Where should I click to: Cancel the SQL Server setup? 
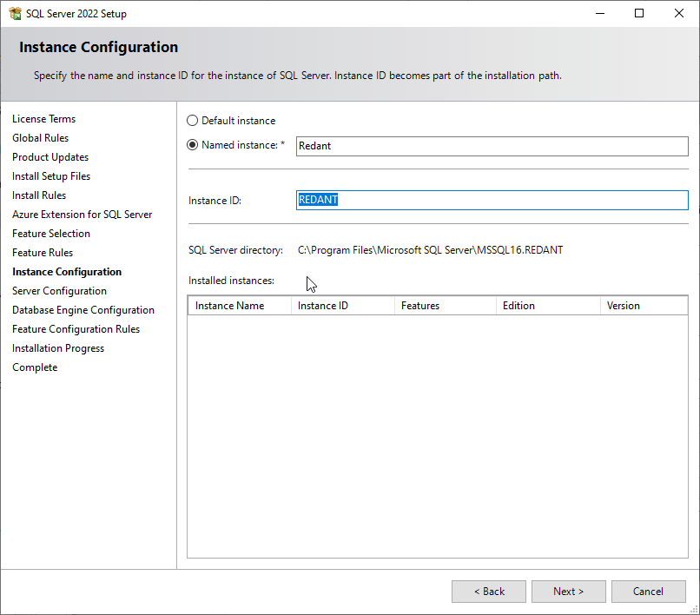coord(648,592)
